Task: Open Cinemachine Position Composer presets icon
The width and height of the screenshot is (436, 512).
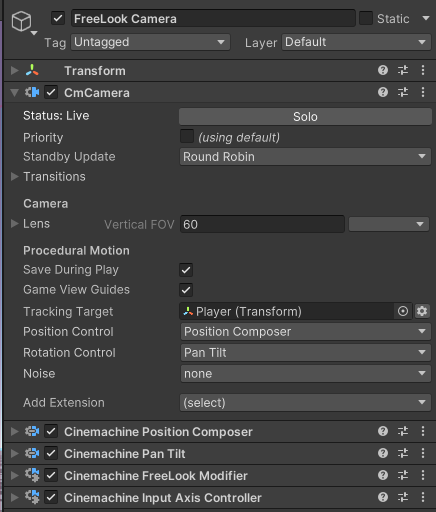Action: 403,431
